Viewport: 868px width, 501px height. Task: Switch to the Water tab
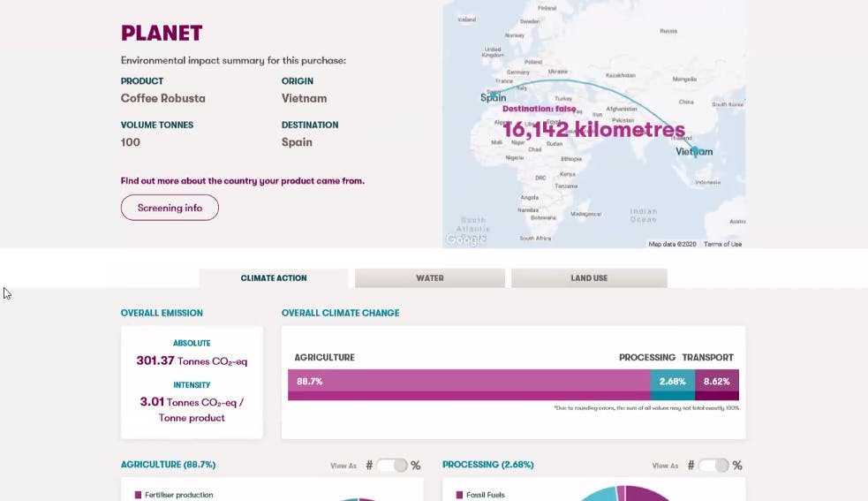pyautogui.click(x=430, y=278)
